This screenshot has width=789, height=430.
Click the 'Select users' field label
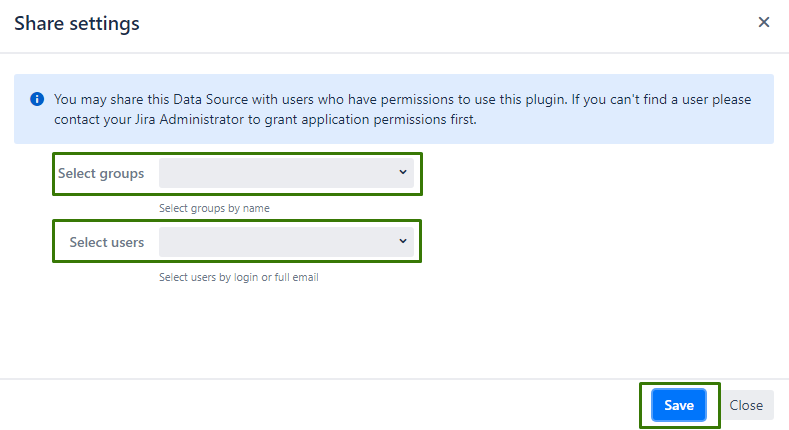[x=106, y=242]
